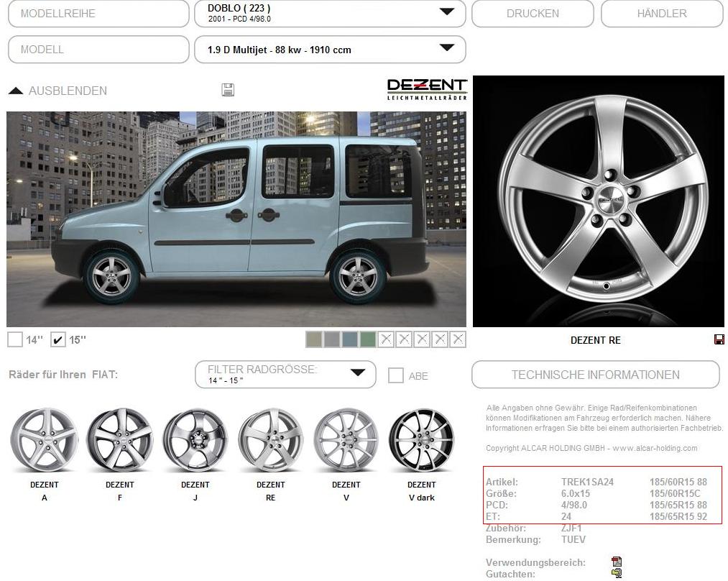The width and height of the screenshot is (728, 581).
Task: Click the HÄNDLER button
Action: tap(661, 14)
